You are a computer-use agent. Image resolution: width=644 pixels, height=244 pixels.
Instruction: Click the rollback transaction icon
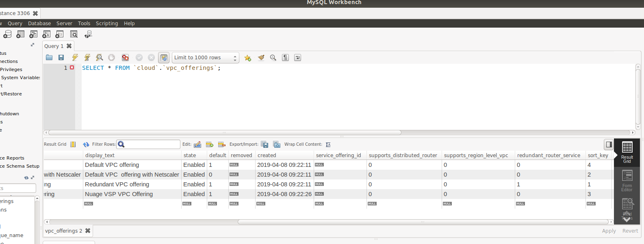[151, 58]
